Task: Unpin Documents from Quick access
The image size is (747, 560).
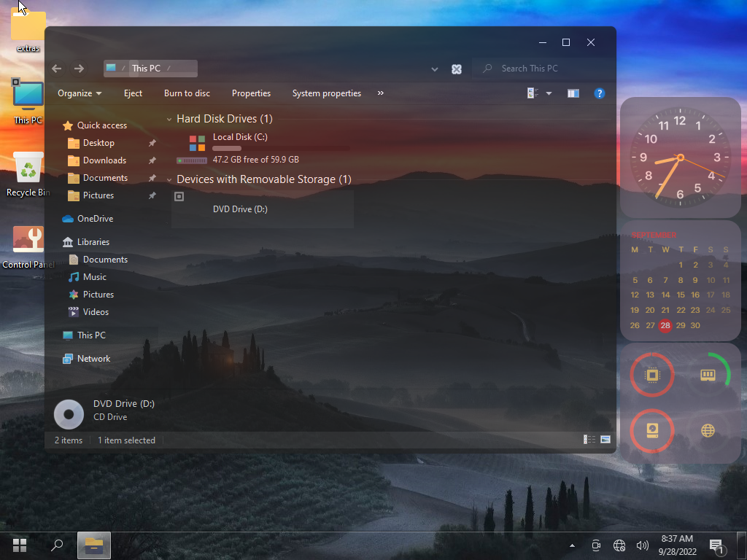Action: coord(152,178)
